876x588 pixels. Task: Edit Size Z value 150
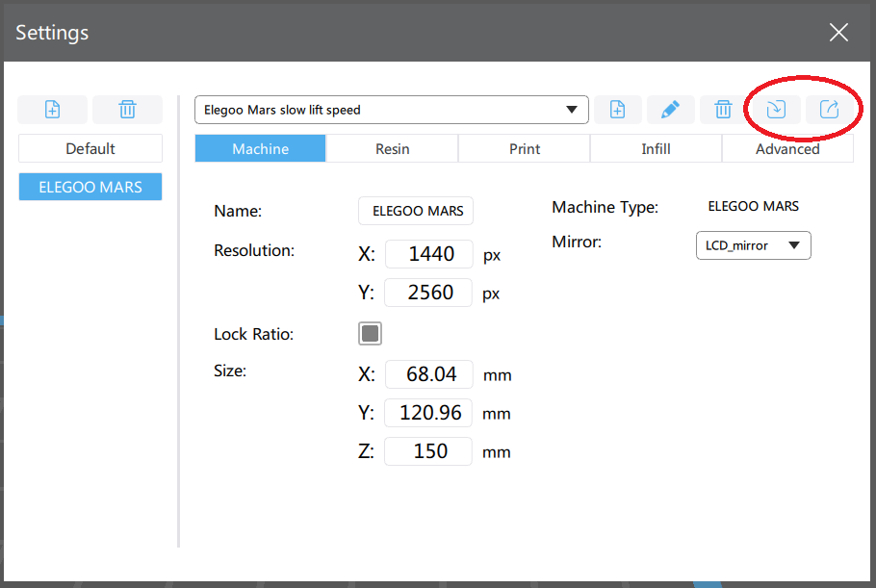pyautogui.click(x=428, y=450)
